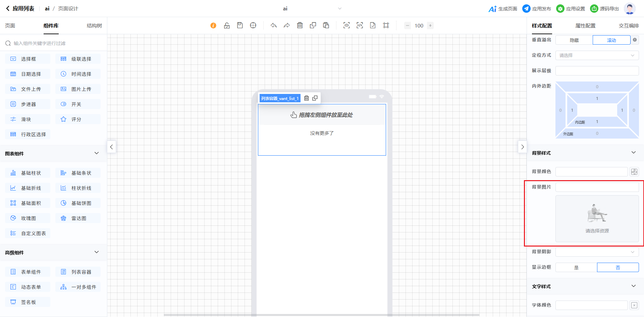This screenshot has width=644, height=317.
Task: Click the orange info icon
Action: (213, 25)
